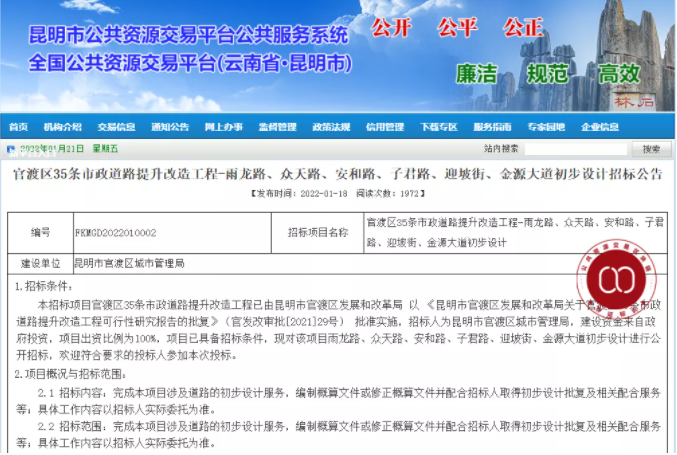Select 通知公告 in the navigation bar
Viewport: 677px width, 455px height.
(x=170, y=127)
